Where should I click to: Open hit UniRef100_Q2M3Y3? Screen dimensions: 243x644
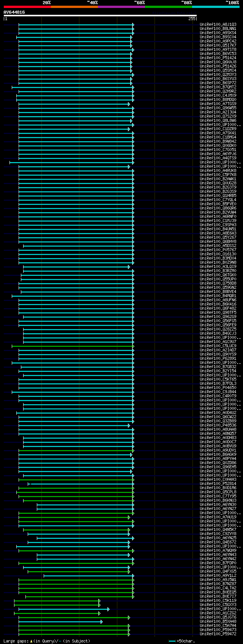click(218, 75)
